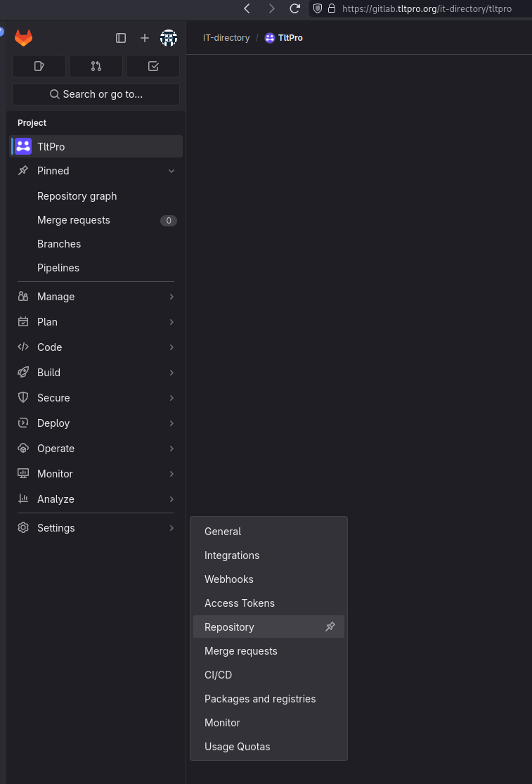The image size is (532, 784).
Task: Open the create new plus menu
Action: 145,38
